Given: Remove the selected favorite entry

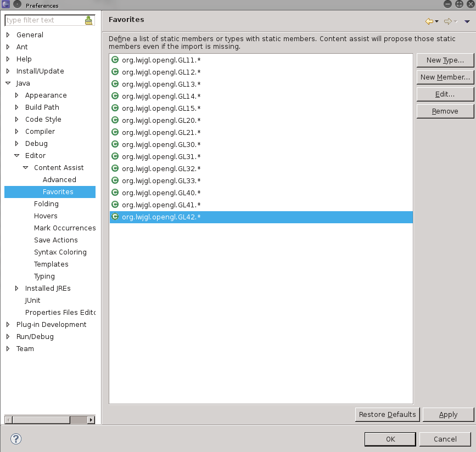Looking at the screenshot, I should click(445, 111).
